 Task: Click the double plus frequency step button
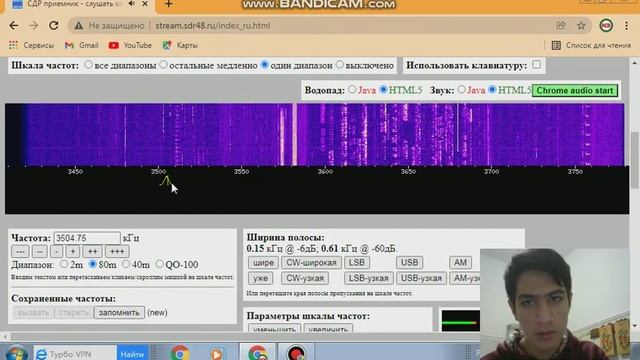pyautogui.click(x=92, y=251)
